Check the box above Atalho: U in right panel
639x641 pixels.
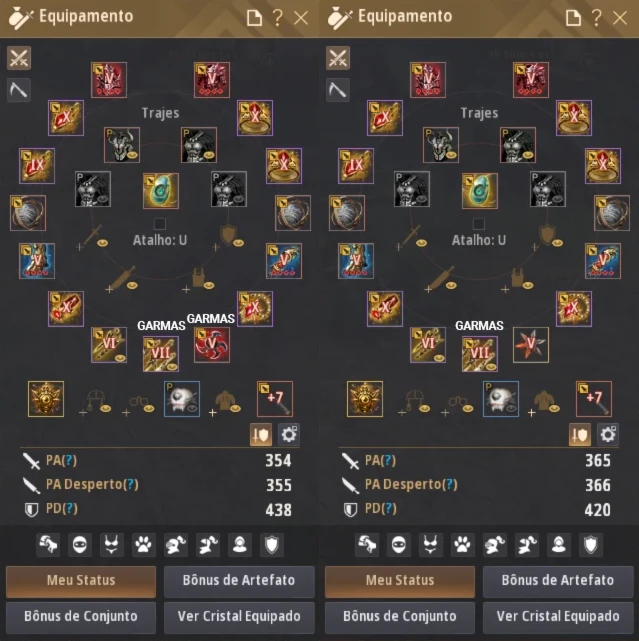click(478, 224)
